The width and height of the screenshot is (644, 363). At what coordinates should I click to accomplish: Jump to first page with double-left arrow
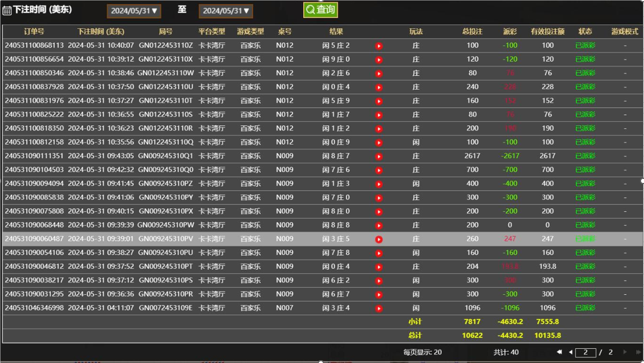tap(560, 352)
